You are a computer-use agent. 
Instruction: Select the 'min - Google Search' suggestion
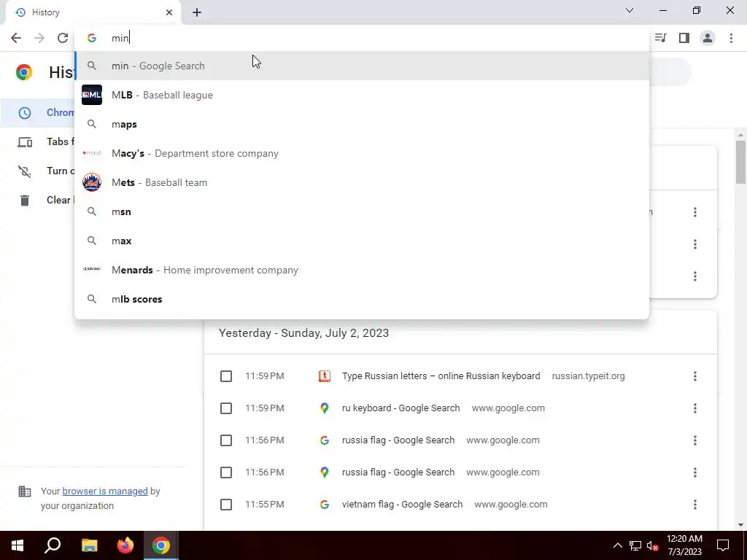click(362, 66)
